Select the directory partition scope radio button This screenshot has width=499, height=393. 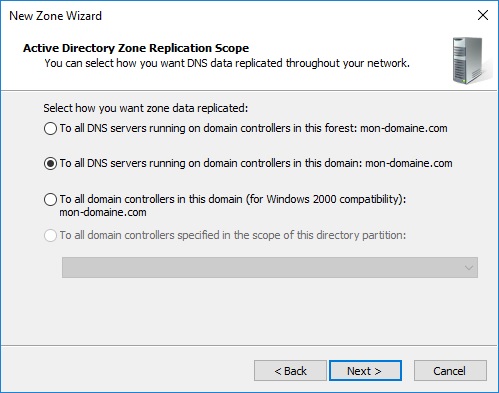50,236
